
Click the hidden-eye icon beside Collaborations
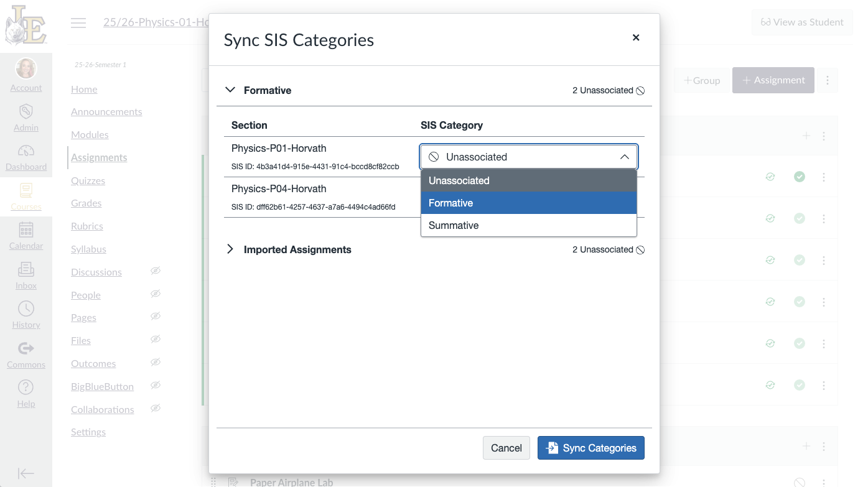pos(156,409)
